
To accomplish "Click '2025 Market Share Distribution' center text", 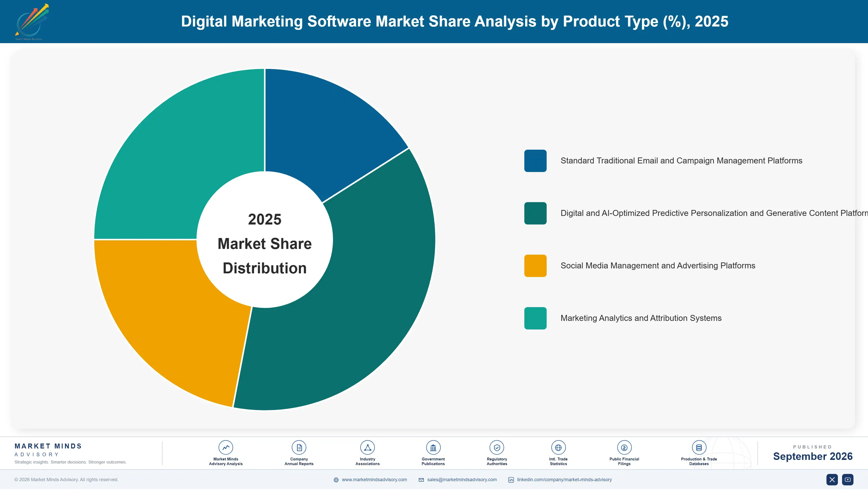I will [265, 243].
